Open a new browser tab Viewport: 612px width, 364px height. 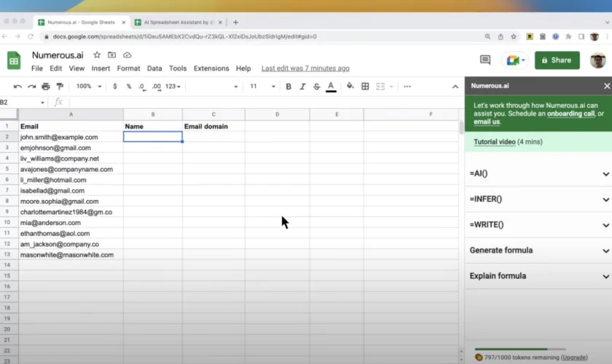235,23
